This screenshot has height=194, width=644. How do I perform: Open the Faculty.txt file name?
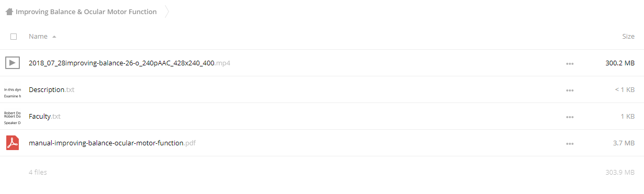pyautogui.click(x=44, y=117)
